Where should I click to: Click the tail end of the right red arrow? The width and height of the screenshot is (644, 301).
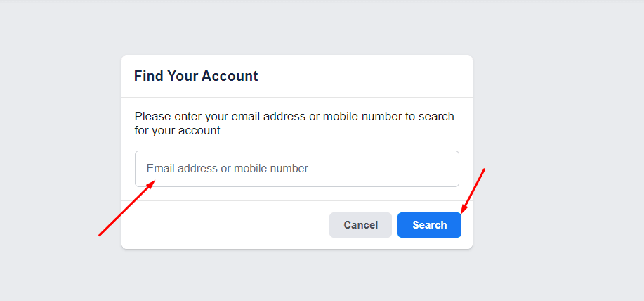pyautogui.click(x=484, y=170)
